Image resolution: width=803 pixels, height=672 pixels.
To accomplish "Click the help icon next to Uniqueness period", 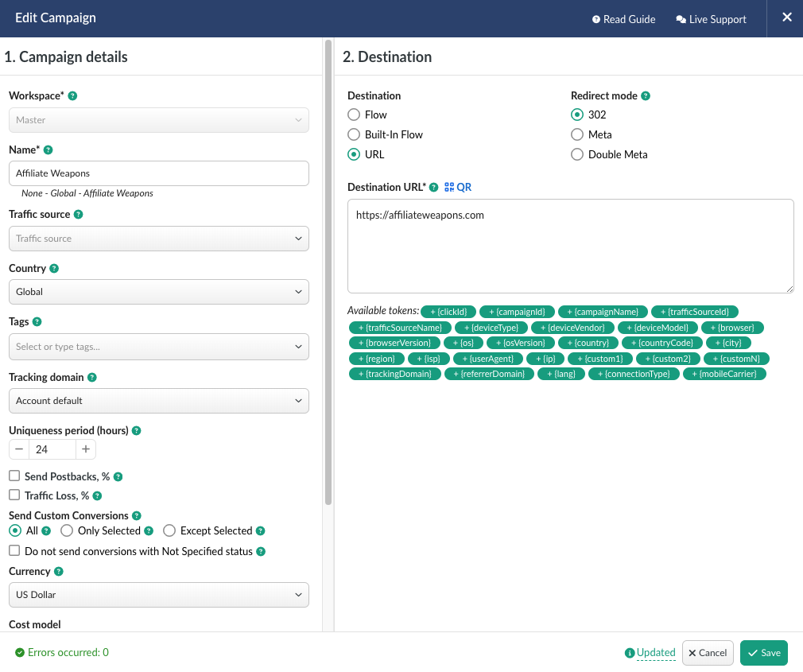I will point(137,431).
